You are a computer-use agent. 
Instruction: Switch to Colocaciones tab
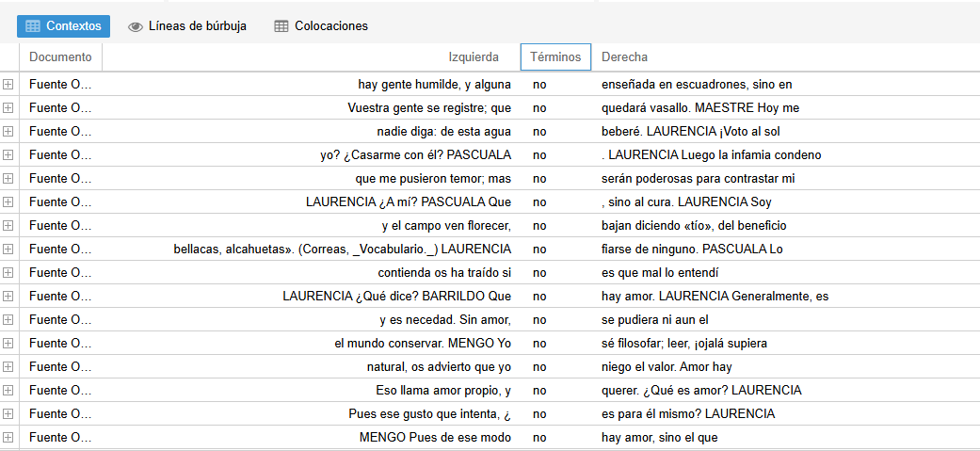[321, 26]
